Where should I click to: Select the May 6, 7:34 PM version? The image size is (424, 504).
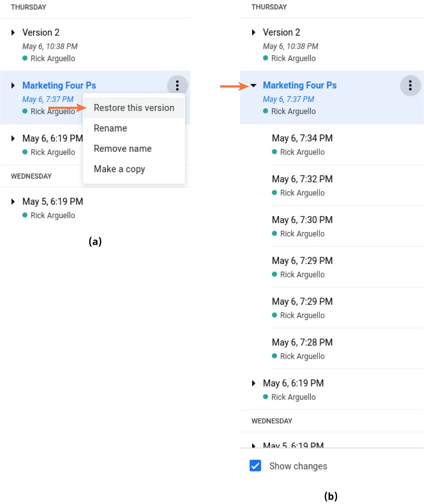click(x=302, y=139)
